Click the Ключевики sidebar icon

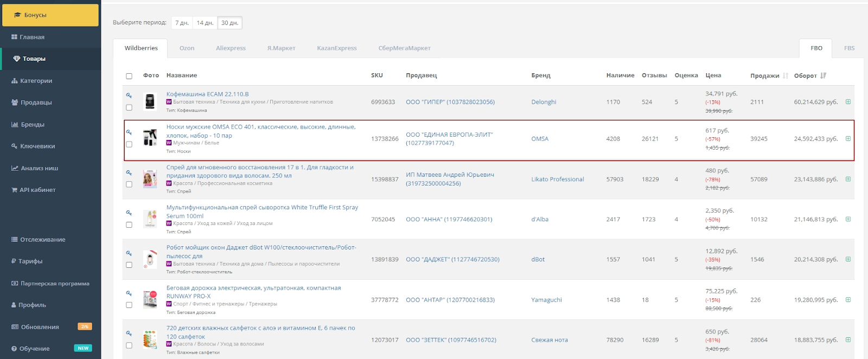pos(15,146)
